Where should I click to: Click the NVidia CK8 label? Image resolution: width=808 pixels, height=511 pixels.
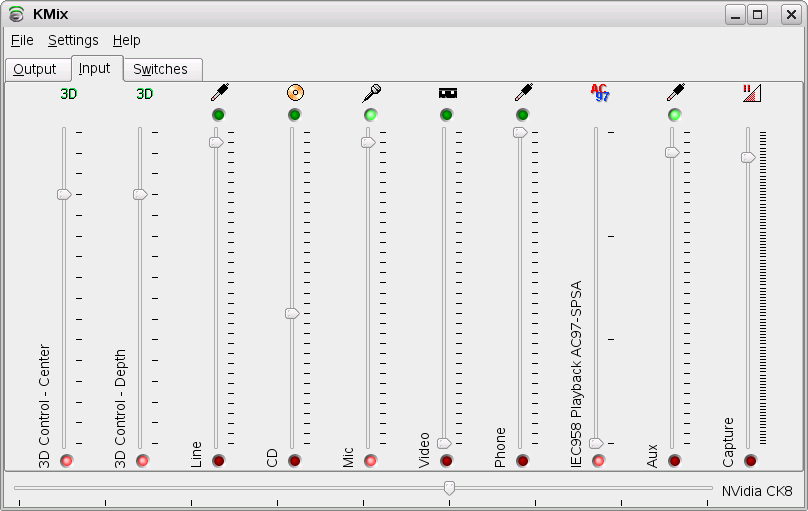(756, 491)
